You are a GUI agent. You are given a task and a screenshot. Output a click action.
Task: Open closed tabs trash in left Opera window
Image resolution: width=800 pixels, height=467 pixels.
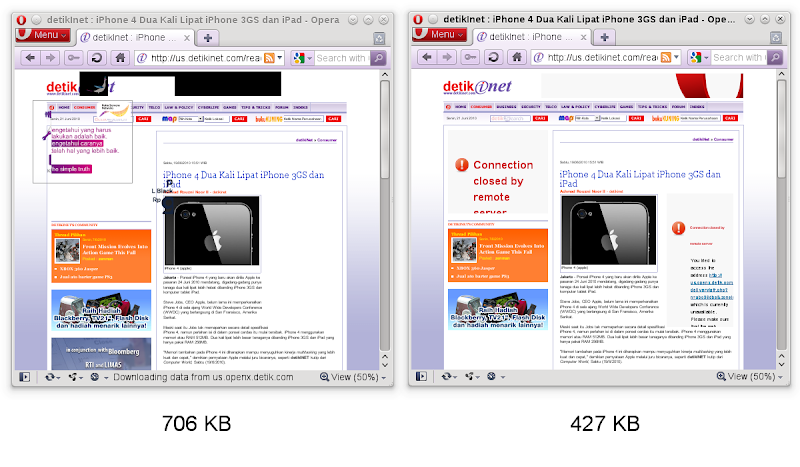(x=379, y=38)
